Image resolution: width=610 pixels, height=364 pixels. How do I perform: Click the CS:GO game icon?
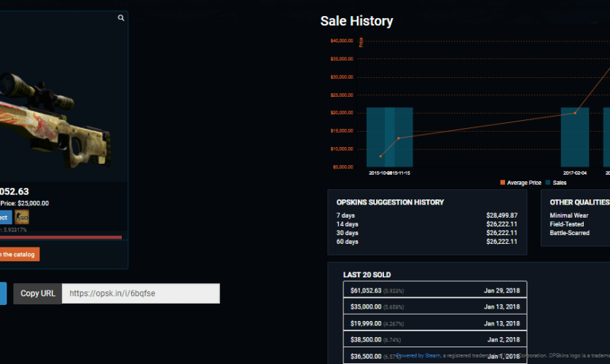(22, 217)
